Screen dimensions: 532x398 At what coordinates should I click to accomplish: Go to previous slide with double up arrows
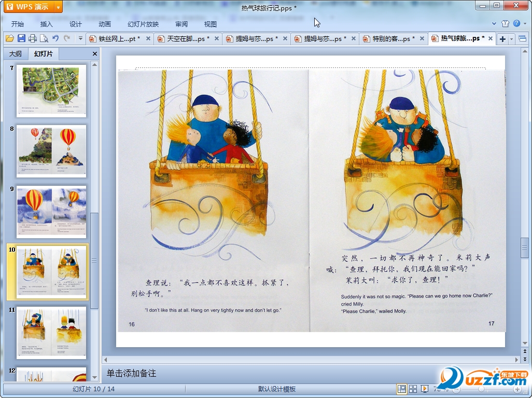tap(525, 351)
